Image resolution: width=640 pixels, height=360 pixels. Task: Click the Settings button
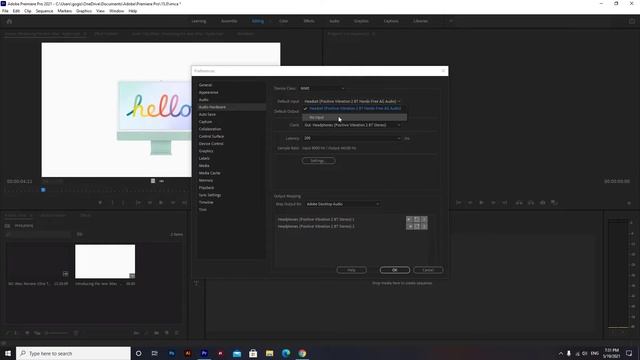click(x=319, y=161)
